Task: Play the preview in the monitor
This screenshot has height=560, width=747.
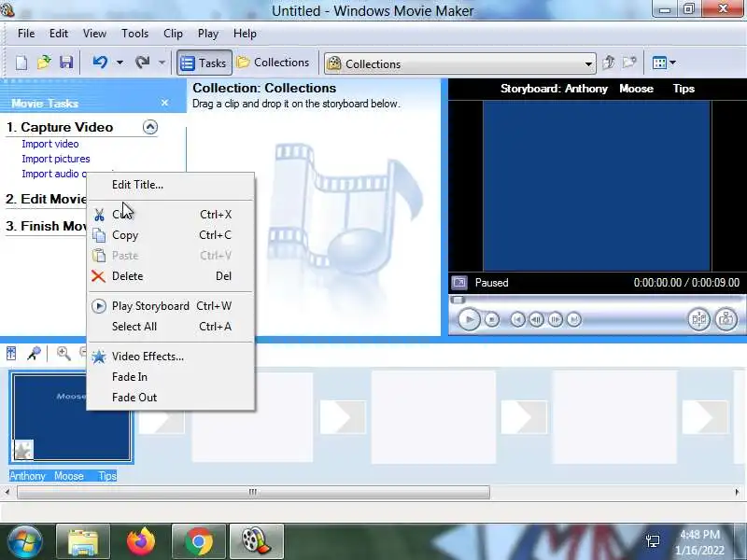Action: [469, 319]
